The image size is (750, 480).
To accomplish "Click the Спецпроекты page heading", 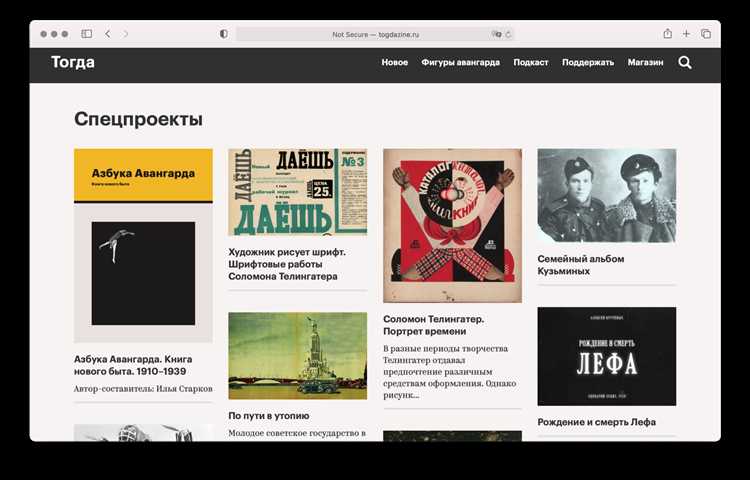I will [x=138, y=119].
